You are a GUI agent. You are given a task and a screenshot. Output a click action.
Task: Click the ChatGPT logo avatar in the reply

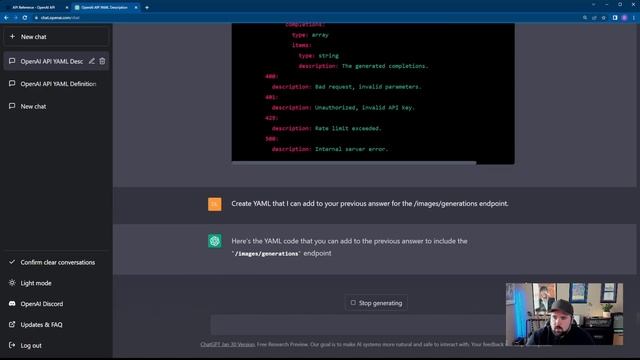[215, 241]
